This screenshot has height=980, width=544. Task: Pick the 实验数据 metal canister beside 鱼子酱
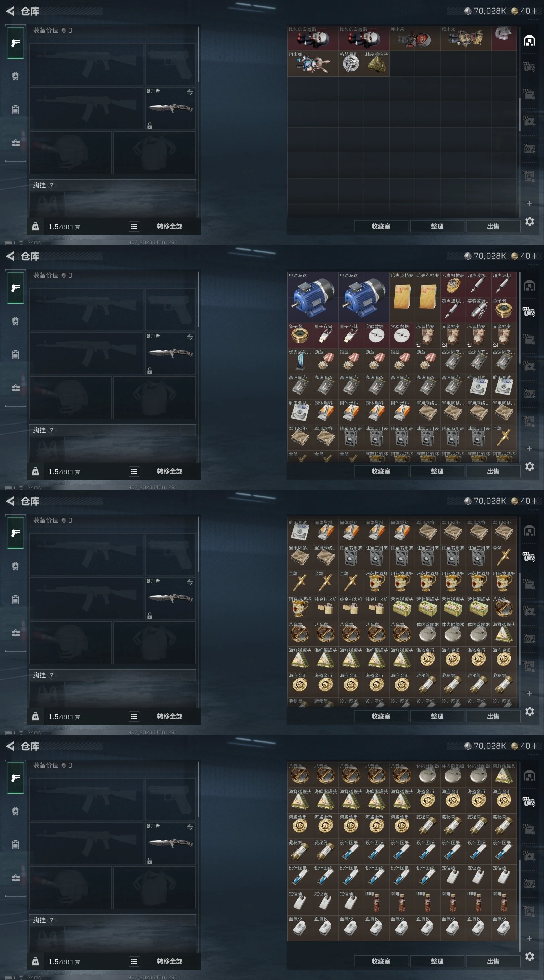point(478,310)
